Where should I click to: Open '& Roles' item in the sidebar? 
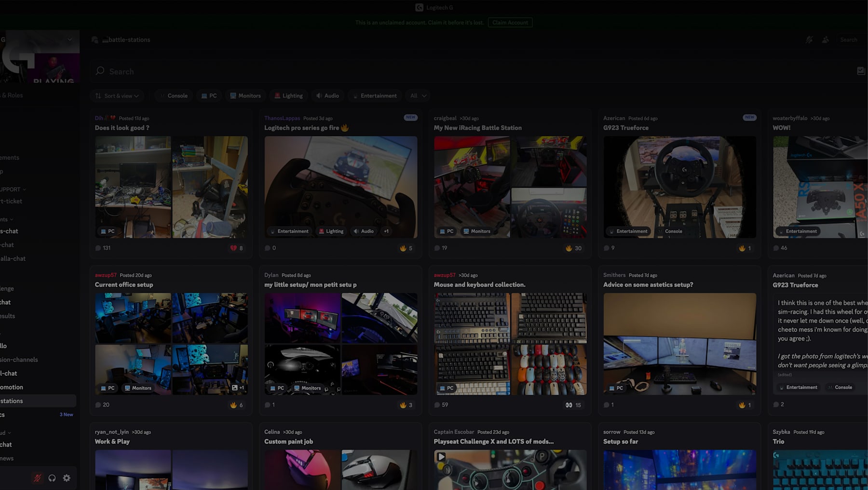point(38,95)
